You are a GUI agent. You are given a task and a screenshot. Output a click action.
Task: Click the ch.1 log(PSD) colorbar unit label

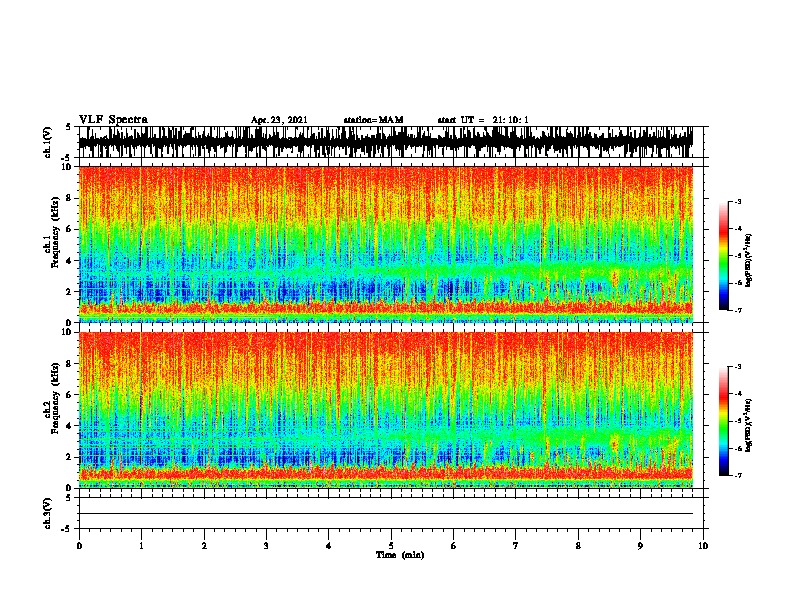pos(749,260)
